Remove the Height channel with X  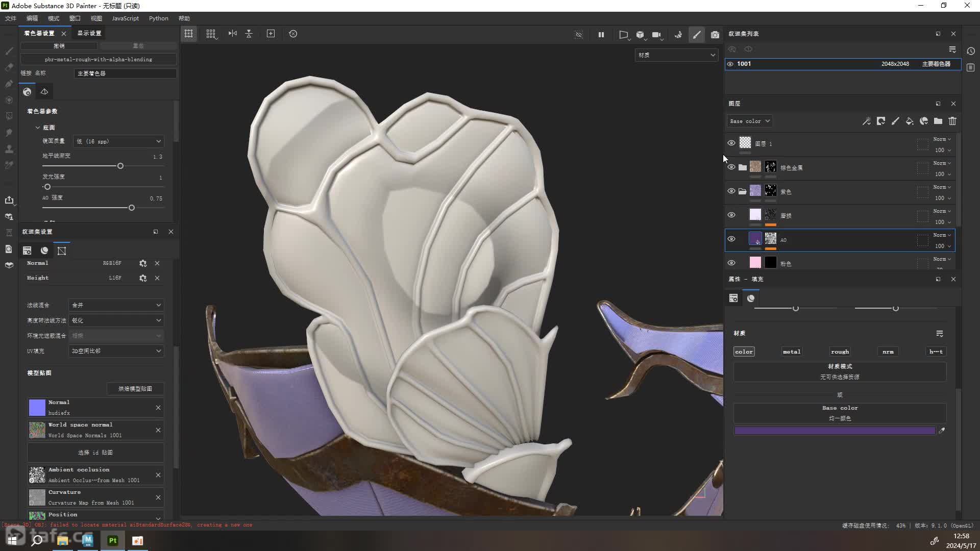click(157, 278)
